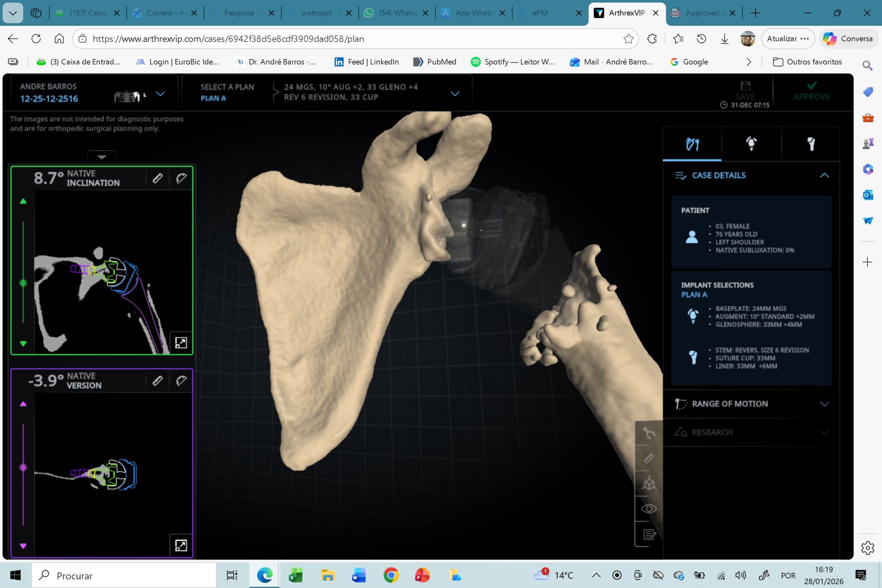The height and width of the screenshot is (588, 882).
Task: Open the 3D view orientation cube tool
Action: 649,483
